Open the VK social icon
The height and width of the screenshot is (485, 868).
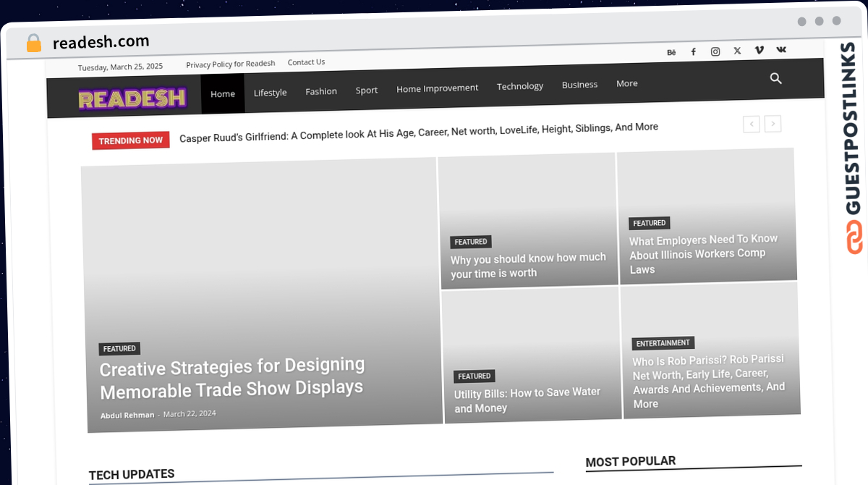(781, 49)
